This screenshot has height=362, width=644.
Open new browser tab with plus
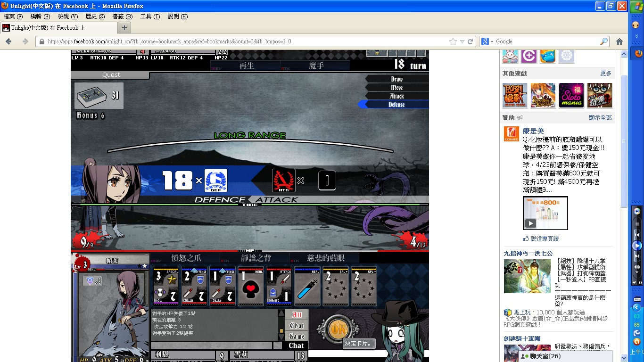(124, 28)
